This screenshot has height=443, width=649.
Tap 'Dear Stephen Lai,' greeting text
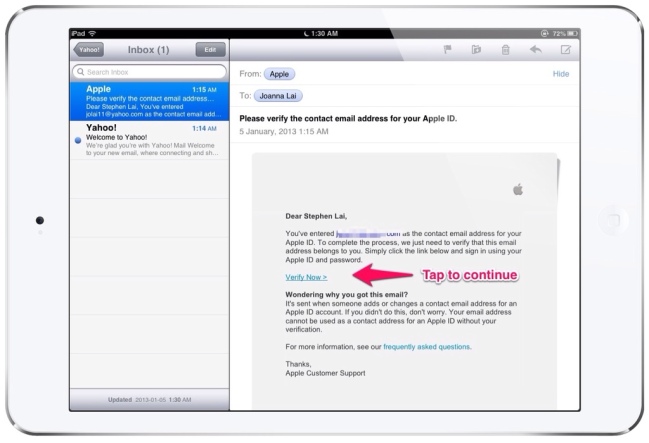(x=316, y=216)
